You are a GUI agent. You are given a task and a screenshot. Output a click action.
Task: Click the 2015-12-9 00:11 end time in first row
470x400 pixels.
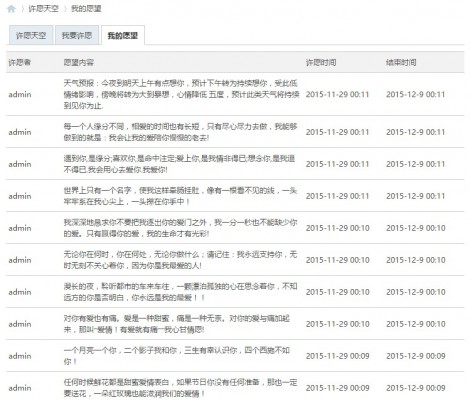coord(416,94)
